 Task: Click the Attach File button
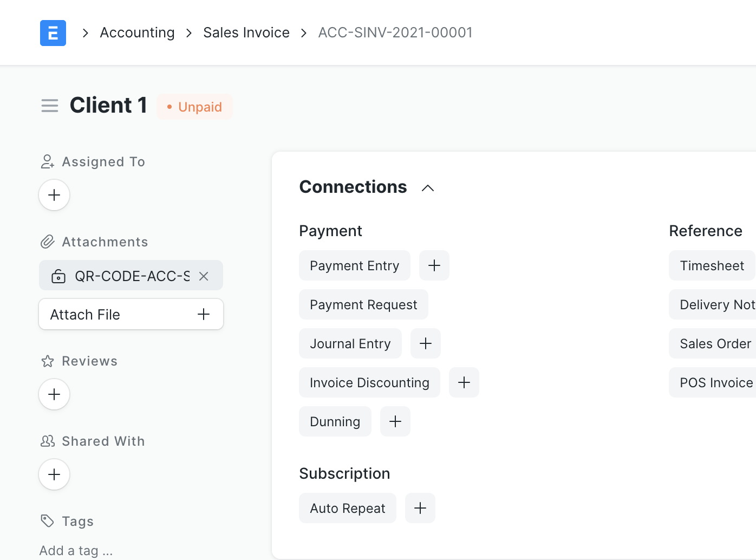(131, 314)
